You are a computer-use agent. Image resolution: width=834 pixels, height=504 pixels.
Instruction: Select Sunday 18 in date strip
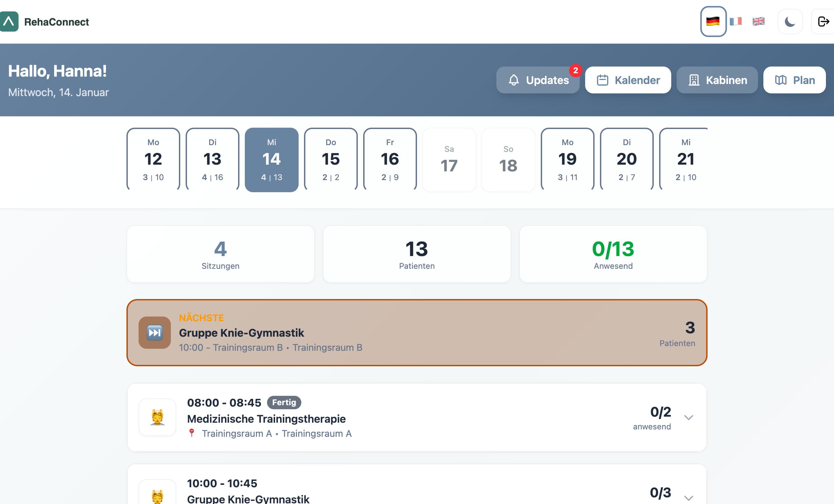[508, 159]
